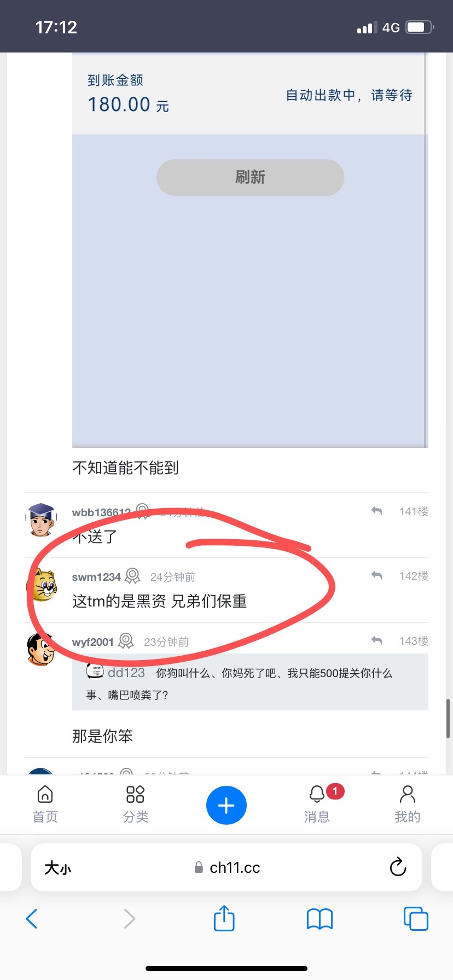Reply to wbb136612's comment on floor 141
The height and width of the screenshot is (980, 453).
click(376, 511)
